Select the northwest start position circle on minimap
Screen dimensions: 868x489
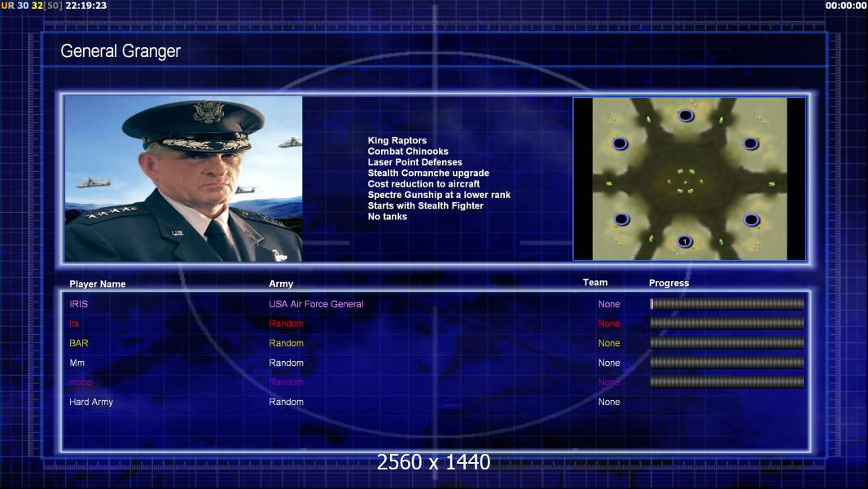[x=620, y=144]
